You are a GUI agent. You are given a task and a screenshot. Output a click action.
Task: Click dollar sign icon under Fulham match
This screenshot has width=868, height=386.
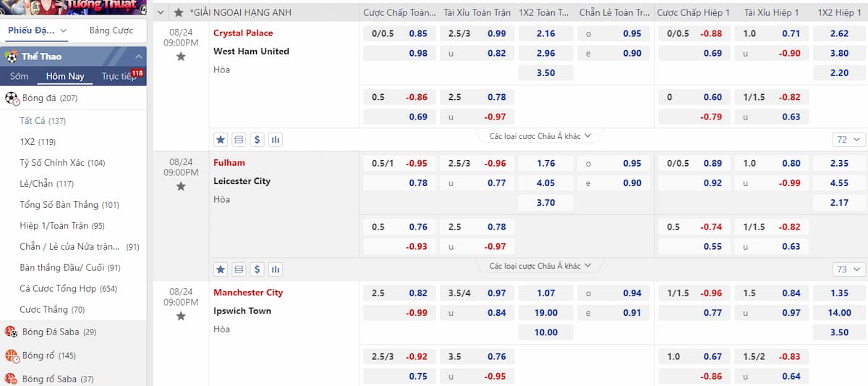[257, 269]
